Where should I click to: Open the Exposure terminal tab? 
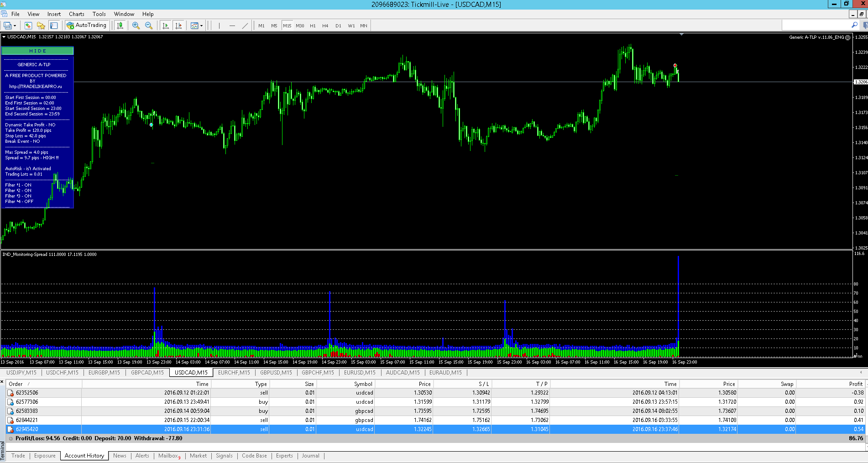coord(45,456)
